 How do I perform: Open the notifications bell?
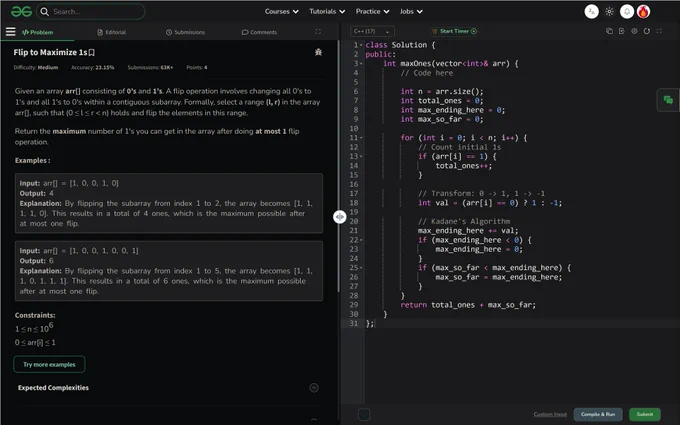tap(627, 12)
